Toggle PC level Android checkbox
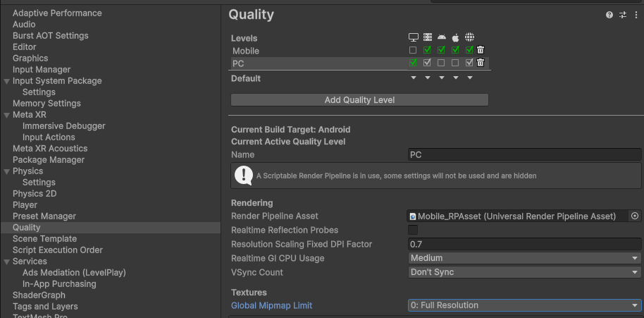 [441, 63]
